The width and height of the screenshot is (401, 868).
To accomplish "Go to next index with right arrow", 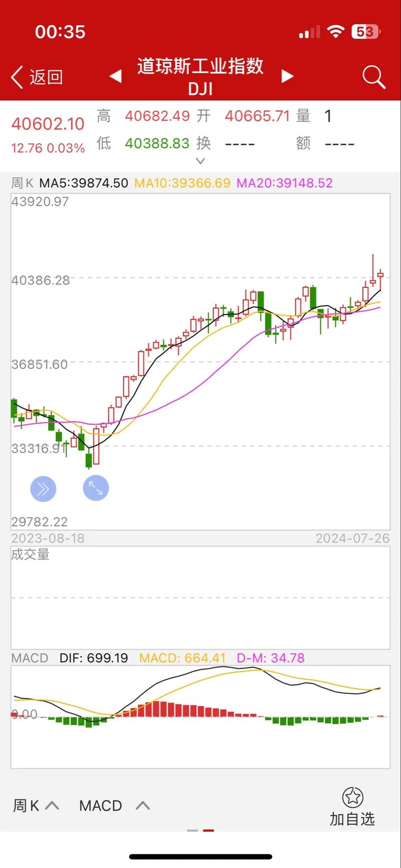I will click(x=287, y=76).
